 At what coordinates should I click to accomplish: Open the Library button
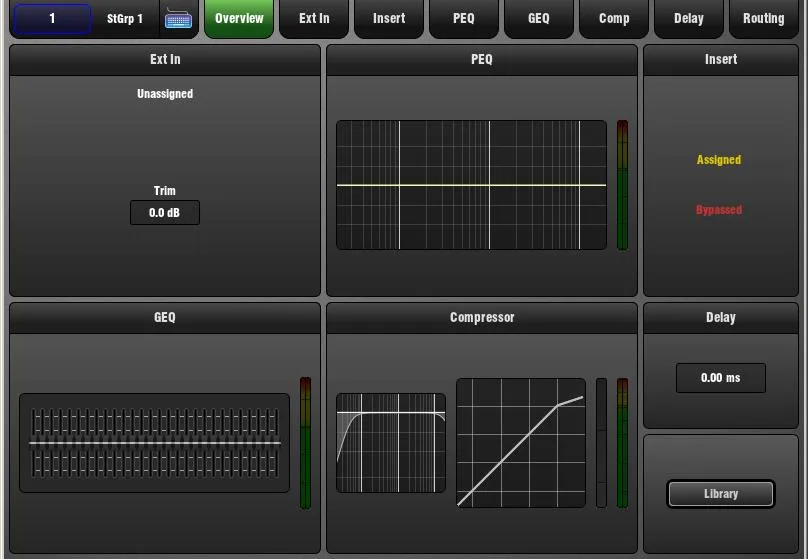(720, 494)
